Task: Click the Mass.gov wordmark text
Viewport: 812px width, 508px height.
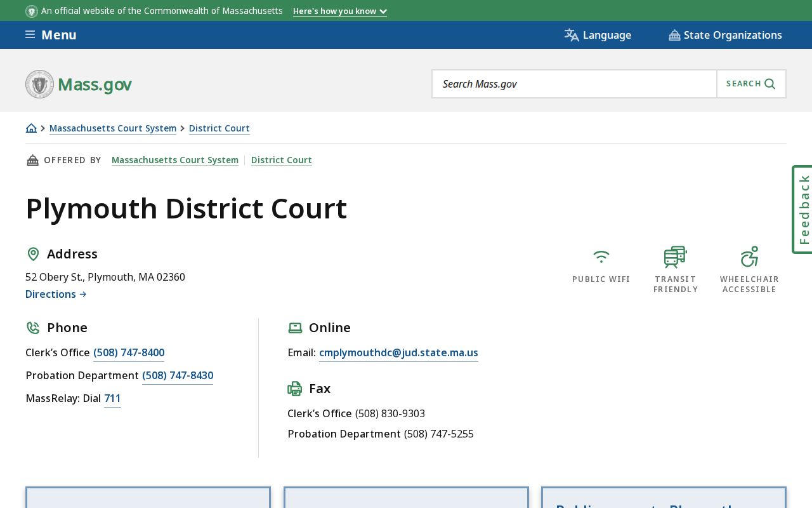Action: [x=95, y=84]
